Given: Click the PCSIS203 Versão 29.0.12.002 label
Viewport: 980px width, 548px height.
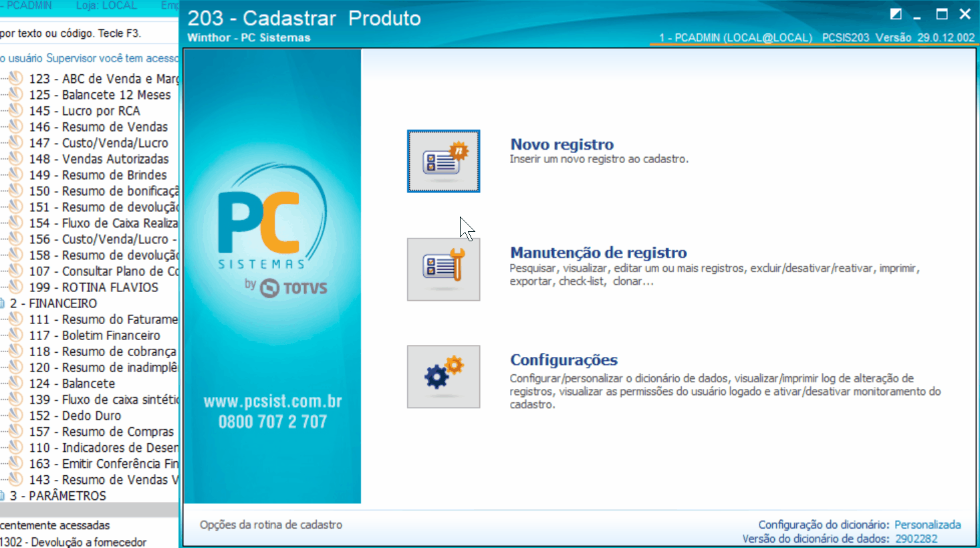Looking at the screenshot, I should (898, 37).
